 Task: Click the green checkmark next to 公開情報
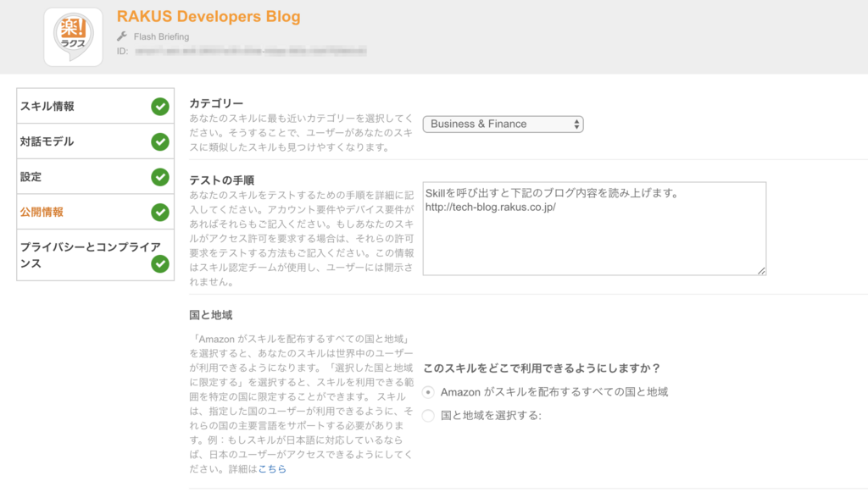160,212
